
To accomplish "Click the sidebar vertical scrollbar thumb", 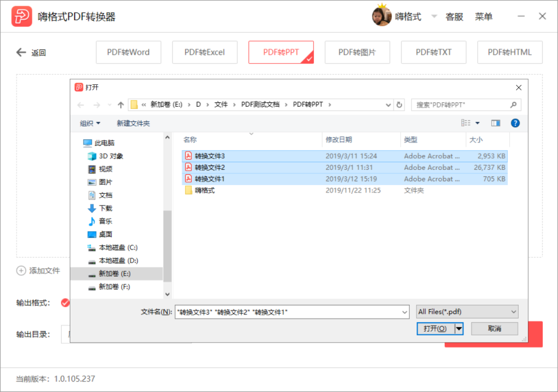I will [x=167, y=246].
